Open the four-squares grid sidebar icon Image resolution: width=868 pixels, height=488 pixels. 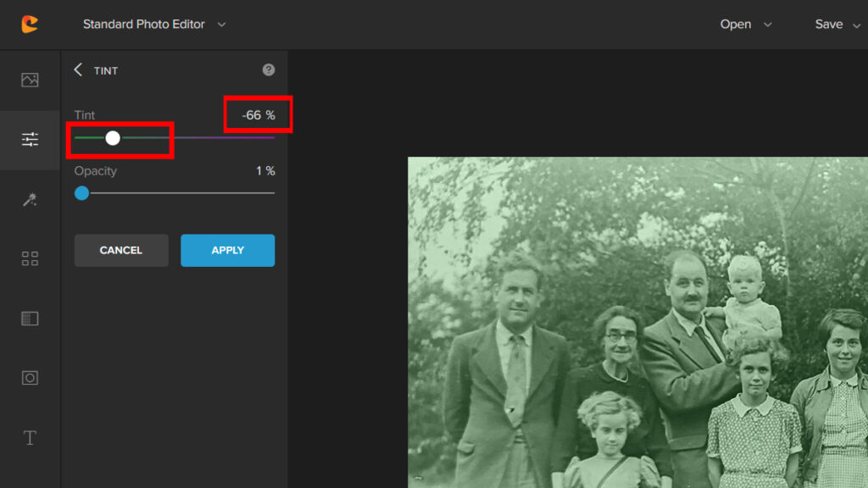click(30, 259)
